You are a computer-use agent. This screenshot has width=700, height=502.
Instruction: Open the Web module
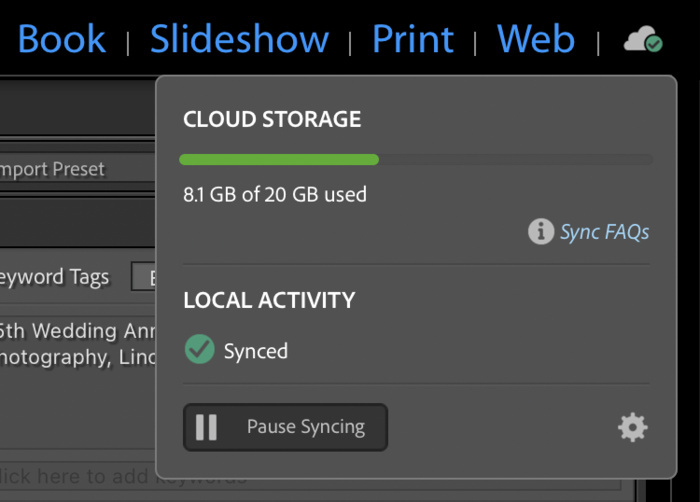[x=536, y=39]
